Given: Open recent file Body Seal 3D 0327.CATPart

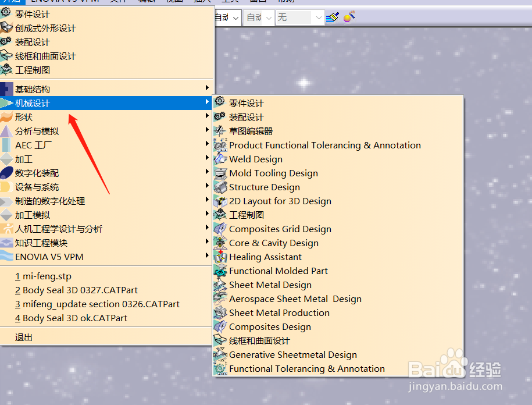Looking at the screenshot, I should 105,290.
